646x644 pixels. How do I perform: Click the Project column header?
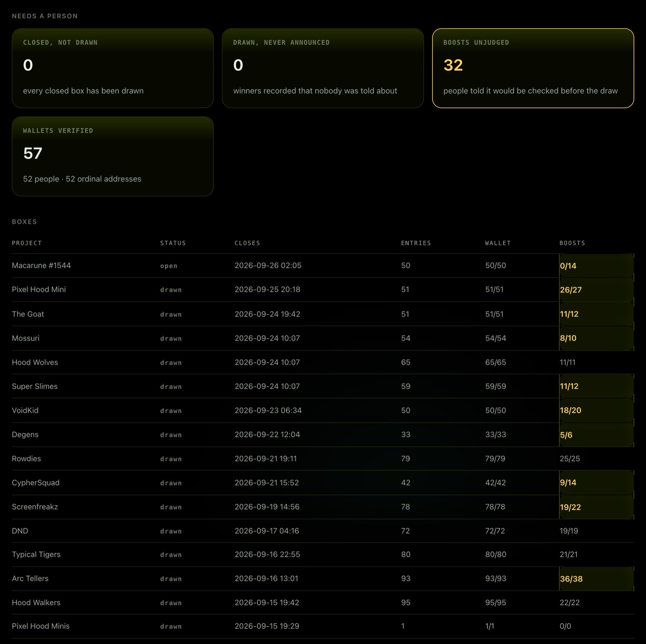(27, 243)
